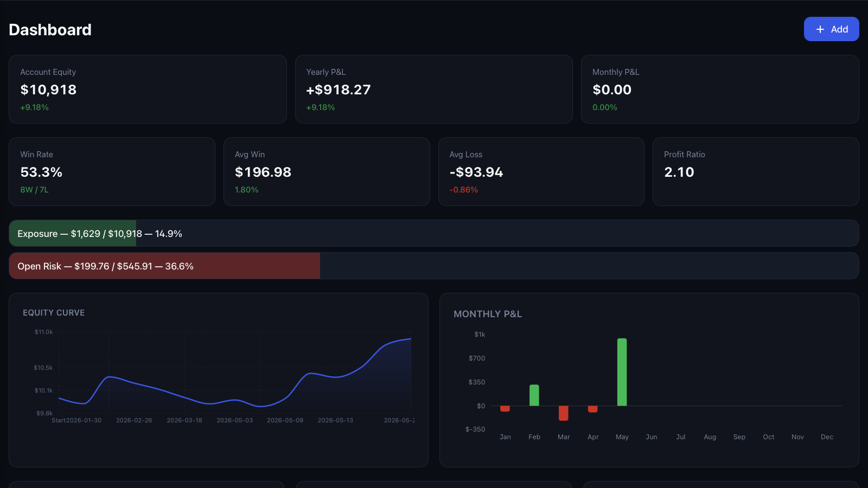Click the Avg Win value $196.98
Viewport: 868px width, 488px height.
tap(263, 172)
